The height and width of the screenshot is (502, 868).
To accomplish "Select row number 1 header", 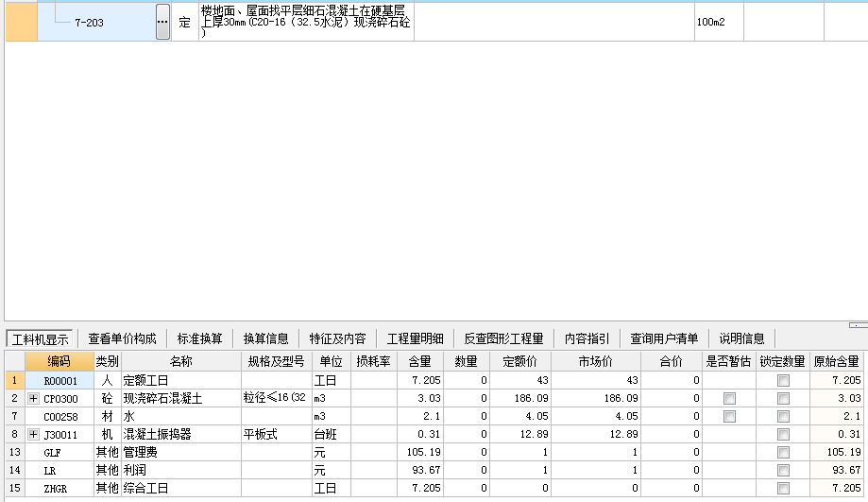I will pyautogui.click(x=15, y=381).
